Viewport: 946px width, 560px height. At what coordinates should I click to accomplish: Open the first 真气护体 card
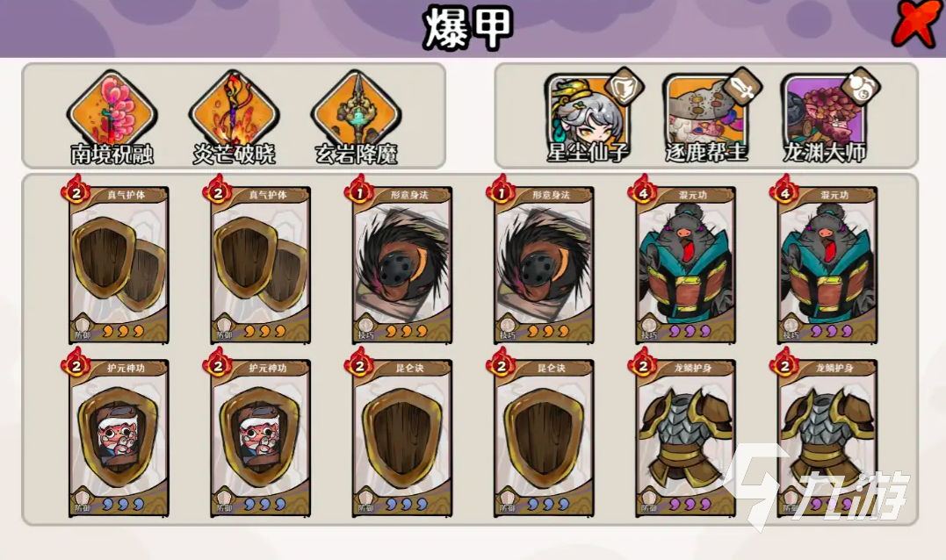118,264
